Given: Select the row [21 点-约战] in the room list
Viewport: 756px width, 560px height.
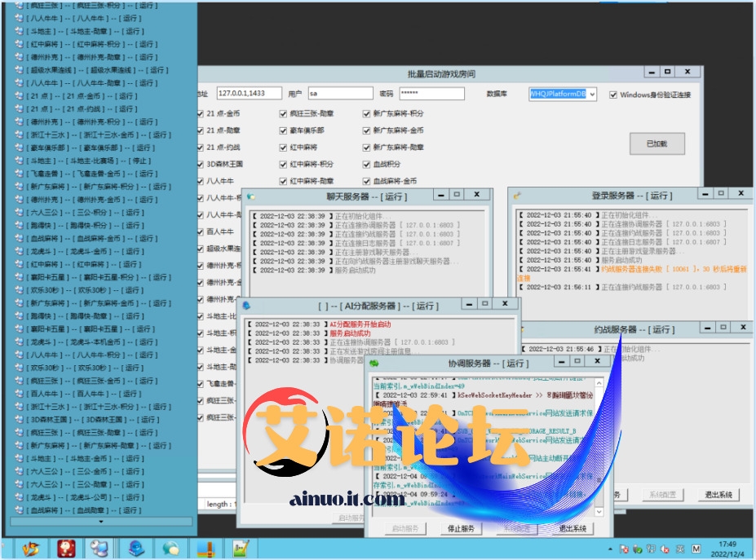Looking at the screenshot, I should click(84, 109).
